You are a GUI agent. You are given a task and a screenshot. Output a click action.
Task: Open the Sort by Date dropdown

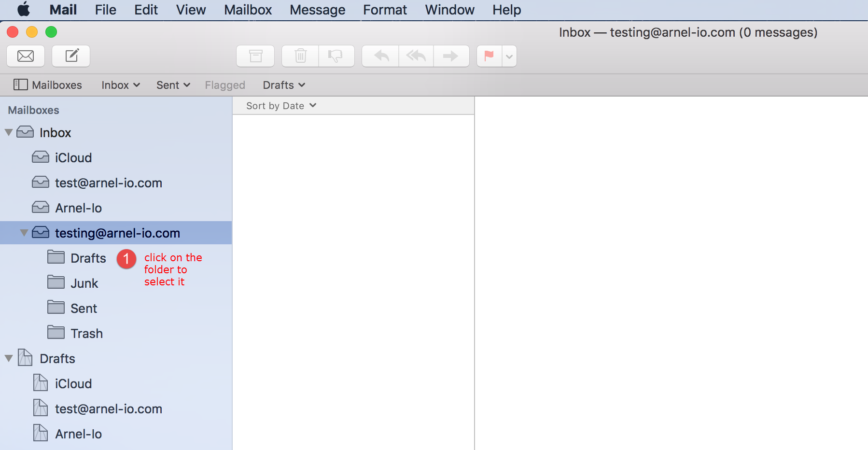tap(281, 106)
